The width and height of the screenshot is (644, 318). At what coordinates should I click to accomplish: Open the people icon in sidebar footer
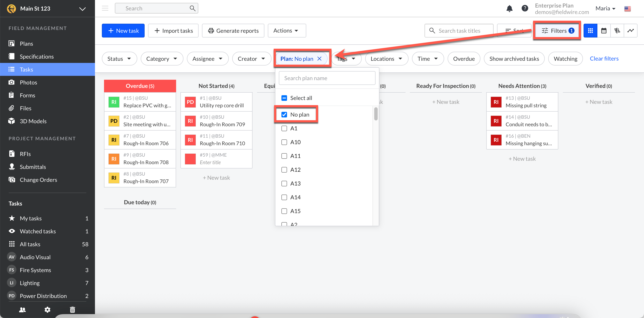click(x=22, y=310)
